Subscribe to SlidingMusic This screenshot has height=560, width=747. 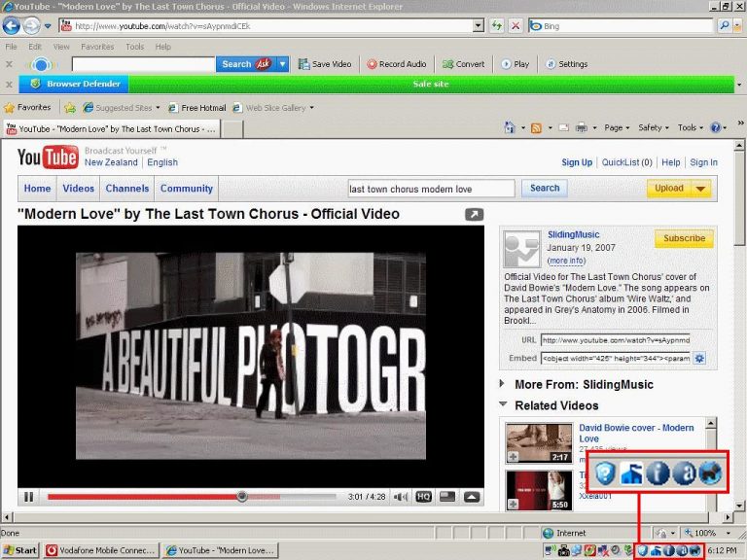click(684, 238)
